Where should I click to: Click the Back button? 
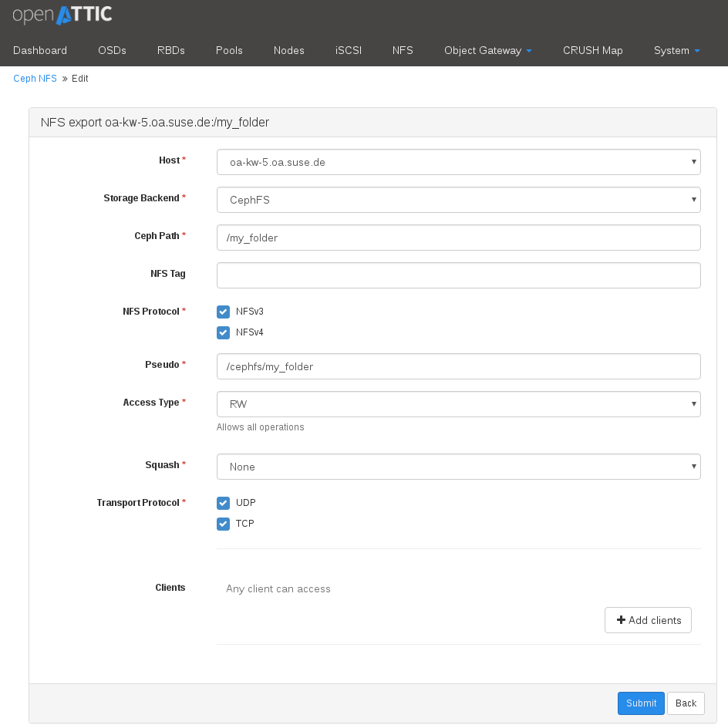click(x=686, y=703)
